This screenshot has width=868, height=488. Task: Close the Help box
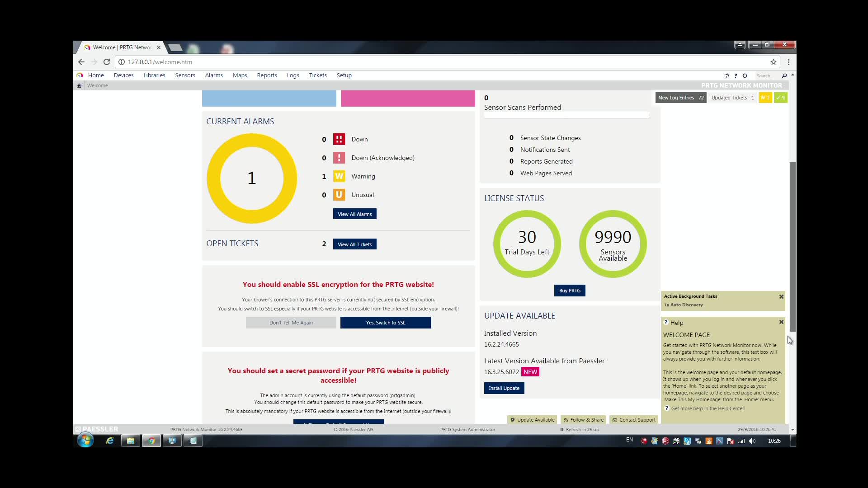pyautogui.click(x=781, y=322)
